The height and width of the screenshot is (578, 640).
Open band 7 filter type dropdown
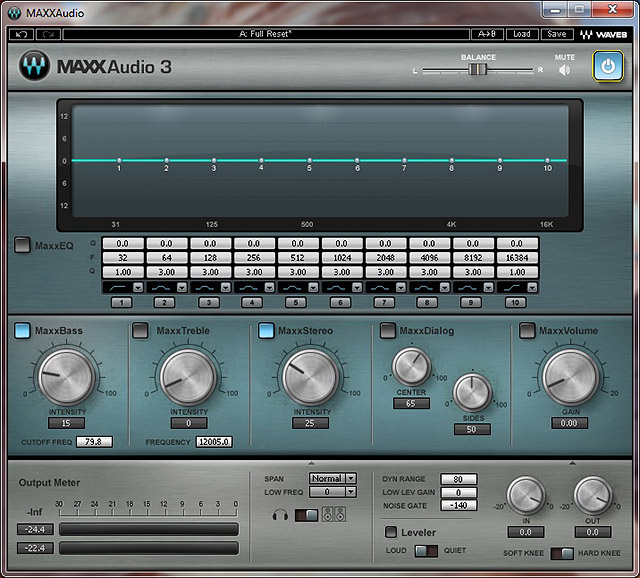pyautogui.click(x=401, y=287)
